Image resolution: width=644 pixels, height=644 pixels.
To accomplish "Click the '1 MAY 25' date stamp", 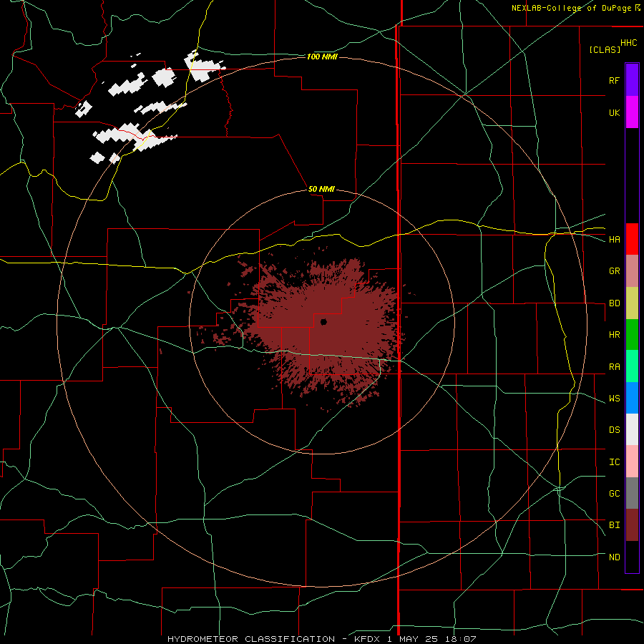I will [x=413, y=639].
